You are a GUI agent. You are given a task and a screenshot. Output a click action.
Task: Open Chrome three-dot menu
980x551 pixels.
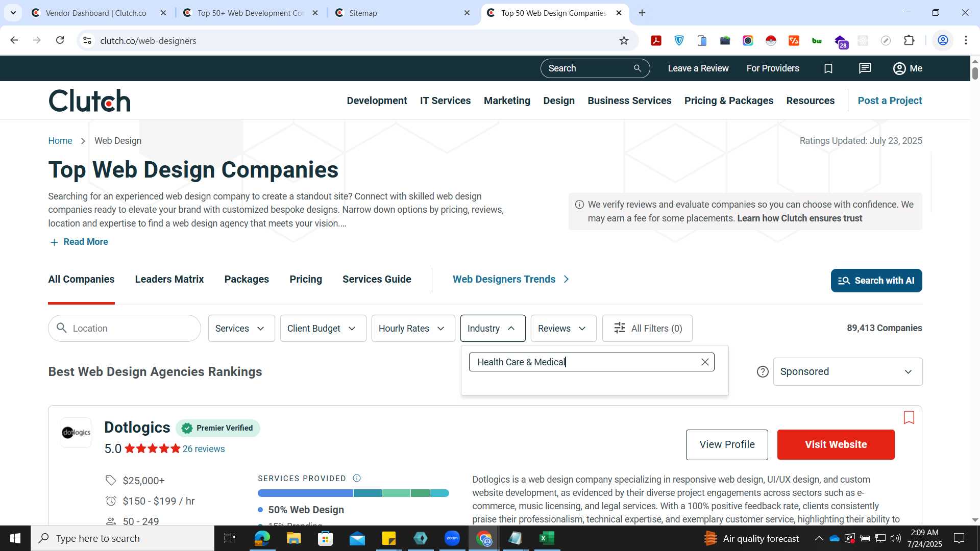click(966, 40)
